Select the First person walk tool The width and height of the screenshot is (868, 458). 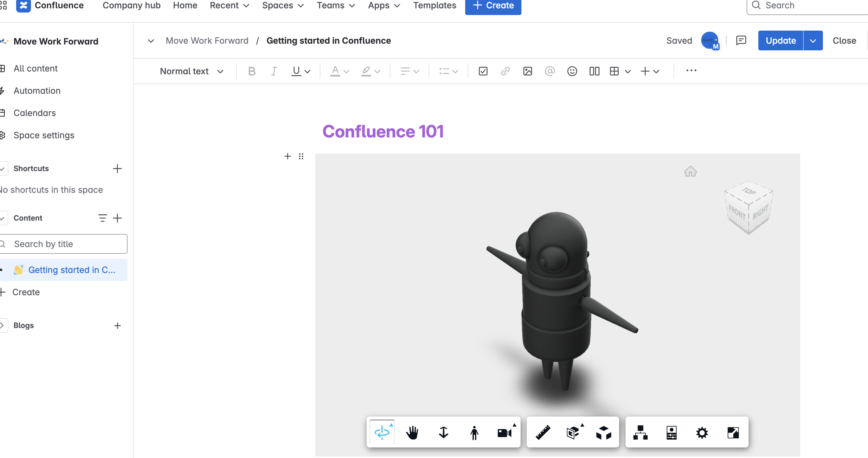pos(474,432)
